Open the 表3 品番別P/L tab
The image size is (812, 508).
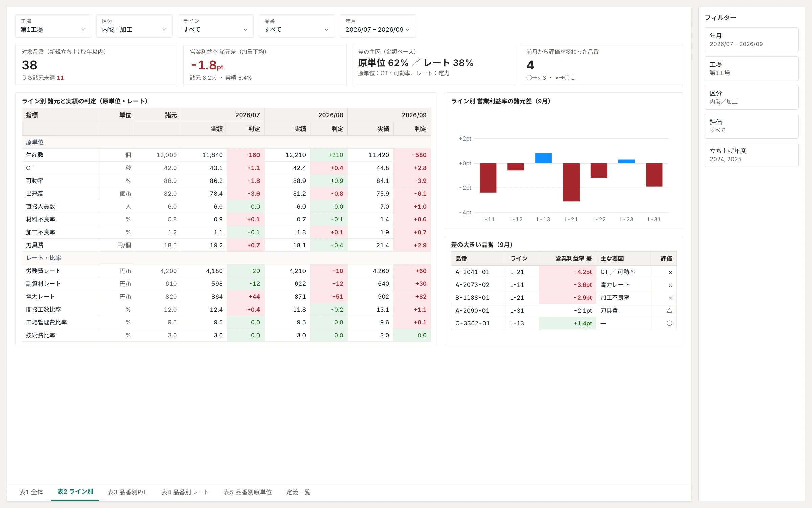pyautogui.click(x=127, y=492)
